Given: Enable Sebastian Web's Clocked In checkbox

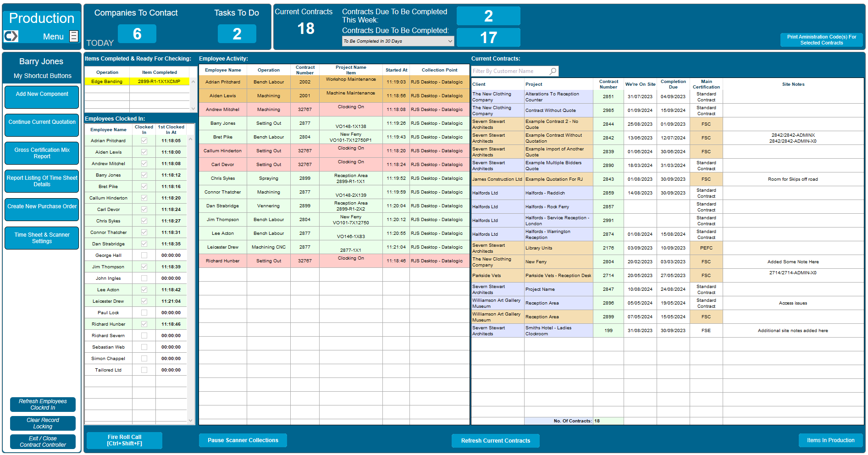Looking at the screenshot, I should coord(144,347).
